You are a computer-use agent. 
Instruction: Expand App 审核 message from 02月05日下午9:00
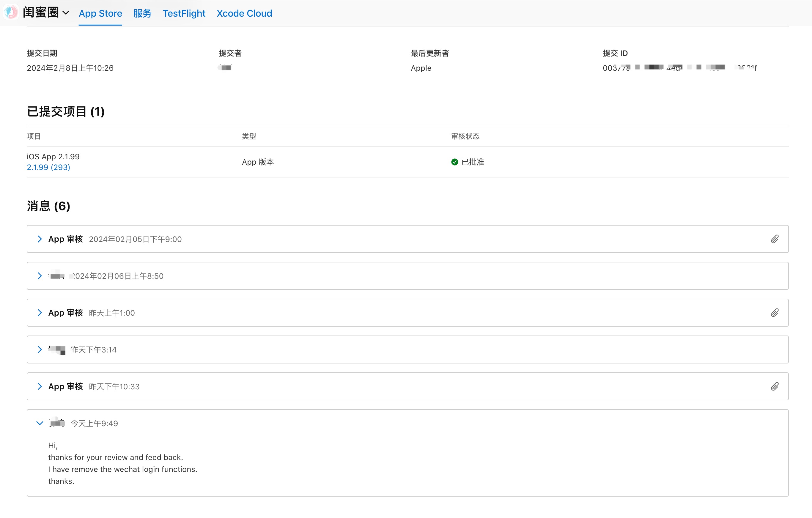pyautogui.click(x=40, y=239)
